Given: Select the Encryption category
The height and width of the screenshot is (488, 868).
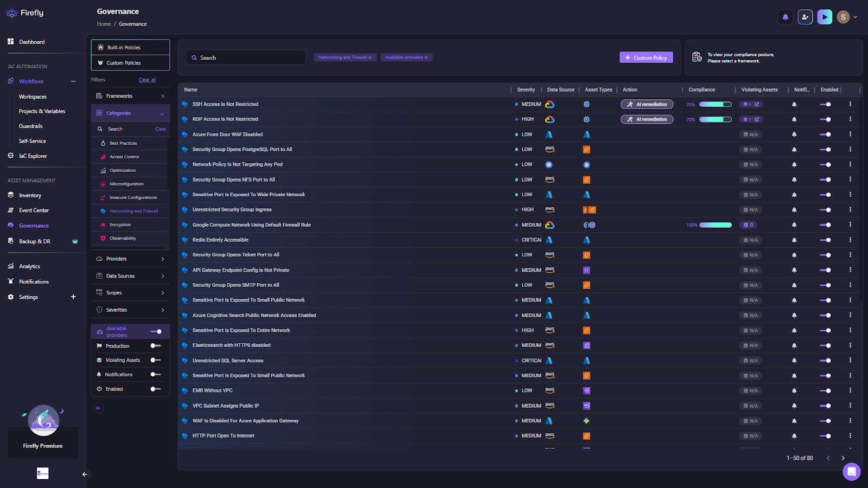Looking at the screenshot, I should [x=120, y=224].
